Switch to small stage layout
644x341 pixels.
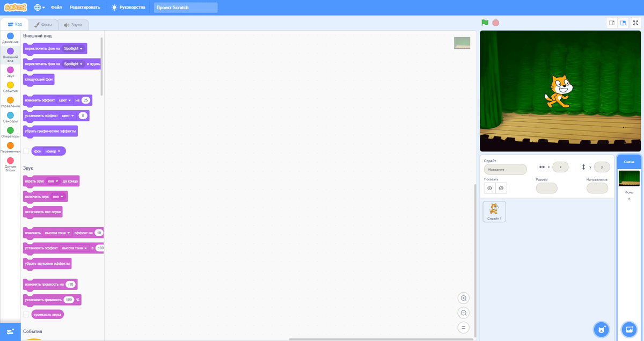coord(611,23)
